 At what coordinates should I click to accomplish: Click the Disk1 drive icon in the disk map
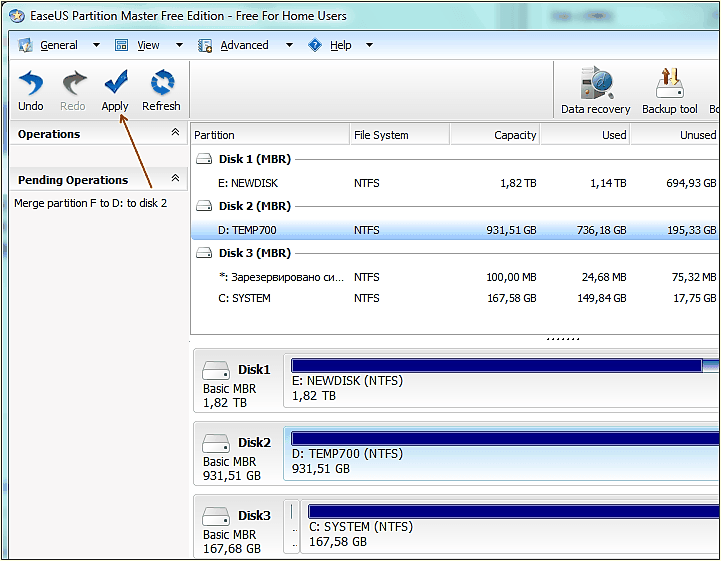pyautogui.click(x=216, y=370)
